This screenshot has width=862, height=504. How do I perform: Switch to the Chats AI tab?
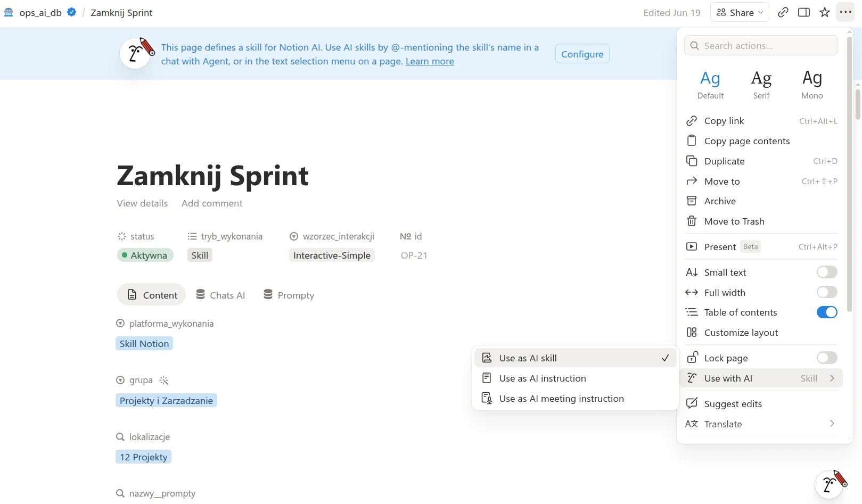coord(220,295)
